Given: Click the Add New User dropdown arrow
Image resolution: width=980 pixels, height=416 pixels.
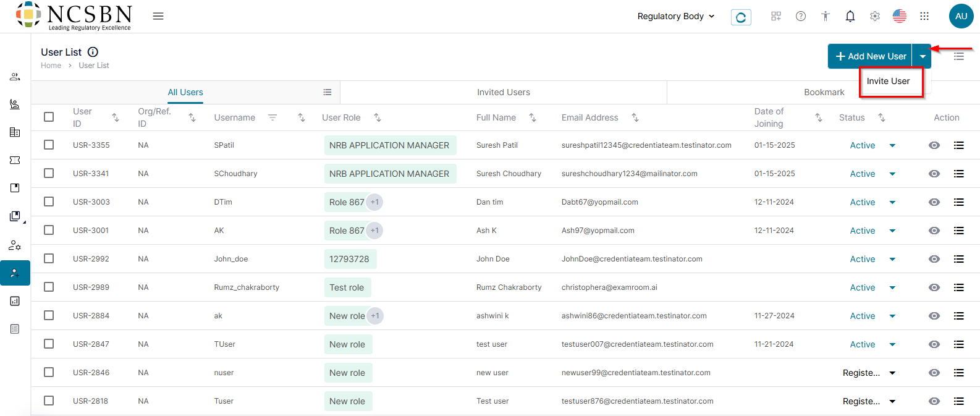Looking at the screenshot, I should 922,56.
